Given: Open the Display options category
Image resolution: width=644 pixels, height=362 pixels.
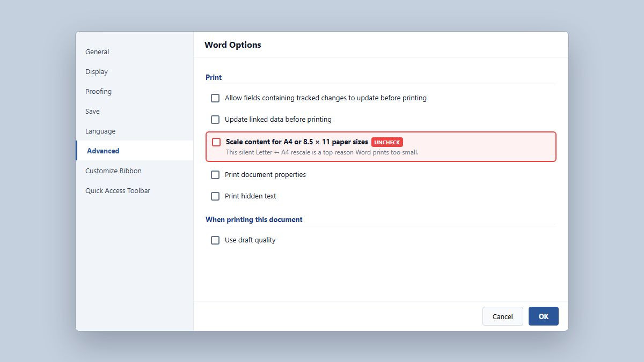Looking at the screenshot, I should pos(134,72).
